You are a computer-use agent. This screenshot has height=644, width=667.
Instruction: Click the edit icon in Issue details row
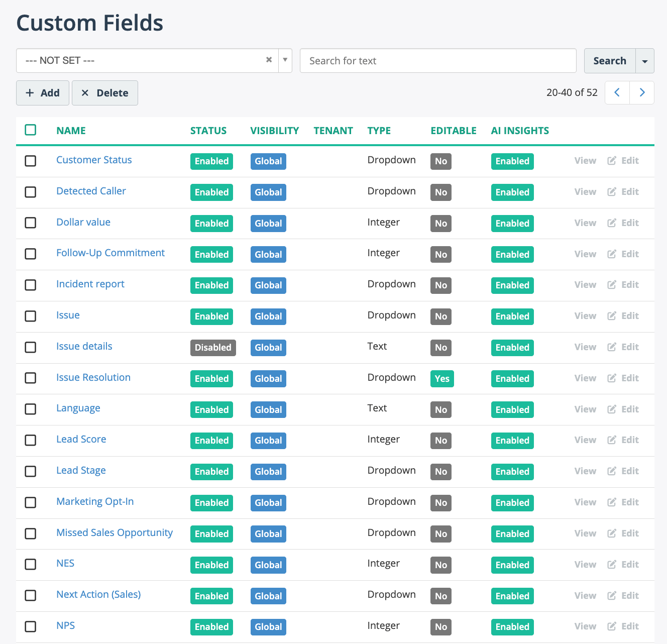click(x=612, y=347)
